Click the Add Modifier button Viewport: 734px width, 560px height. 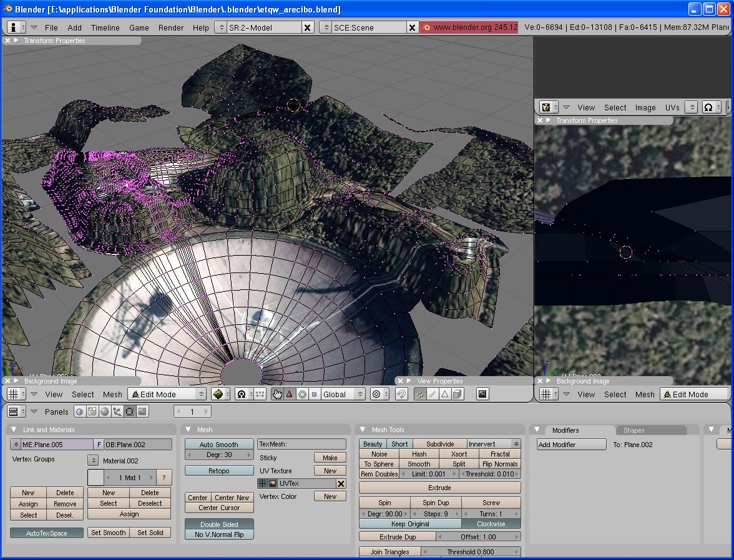click(571, 445)
